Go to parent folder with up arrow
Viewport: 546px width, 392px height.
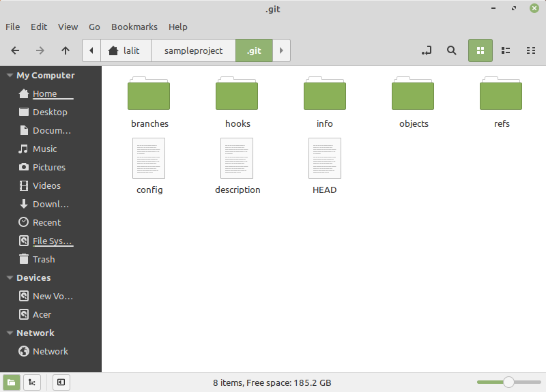click(x=66, y=50)
